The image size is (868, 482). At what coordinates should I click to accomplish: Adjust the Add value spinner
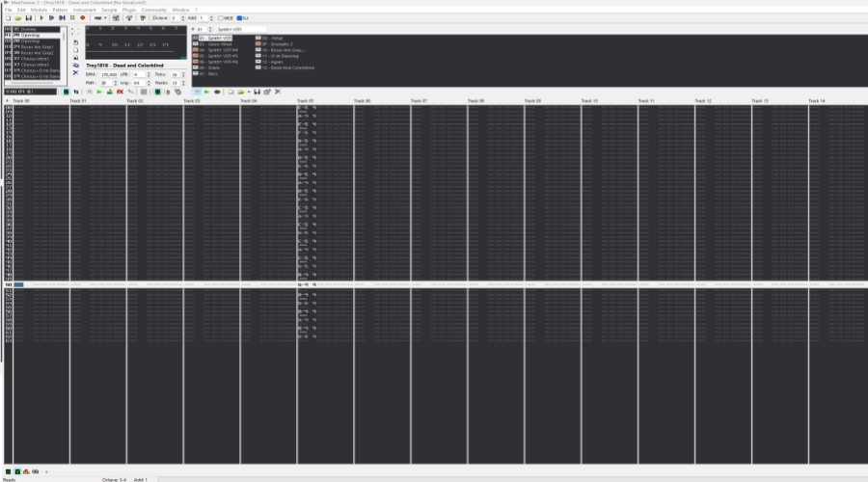[x=211, y=18]
